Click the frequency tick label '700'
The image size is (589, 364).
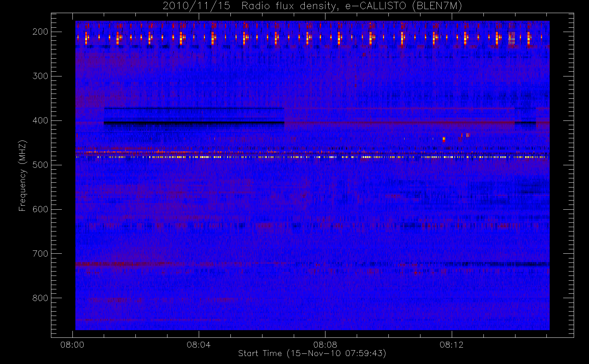[x=40, y=254]
